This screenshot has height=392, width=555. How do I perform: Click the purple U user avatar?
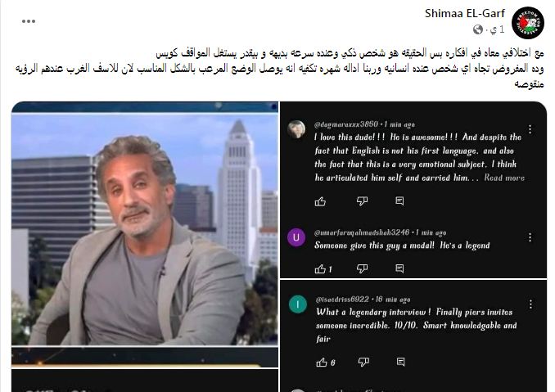click(296, 237)
